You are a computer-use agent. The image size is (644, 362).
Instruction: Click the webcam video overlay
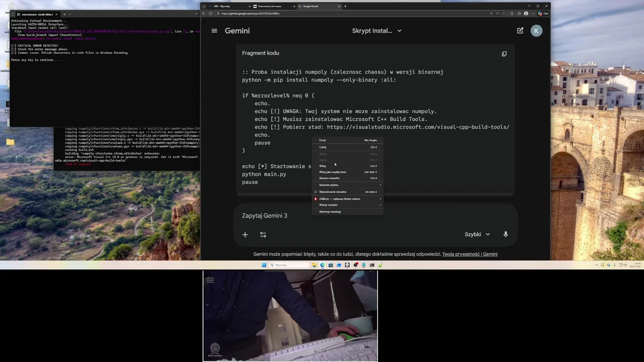tap(290, 316)
